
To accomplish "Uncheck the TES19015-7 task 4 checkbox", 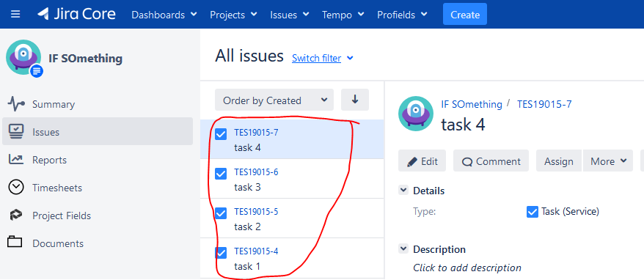I will click(221, 134).
